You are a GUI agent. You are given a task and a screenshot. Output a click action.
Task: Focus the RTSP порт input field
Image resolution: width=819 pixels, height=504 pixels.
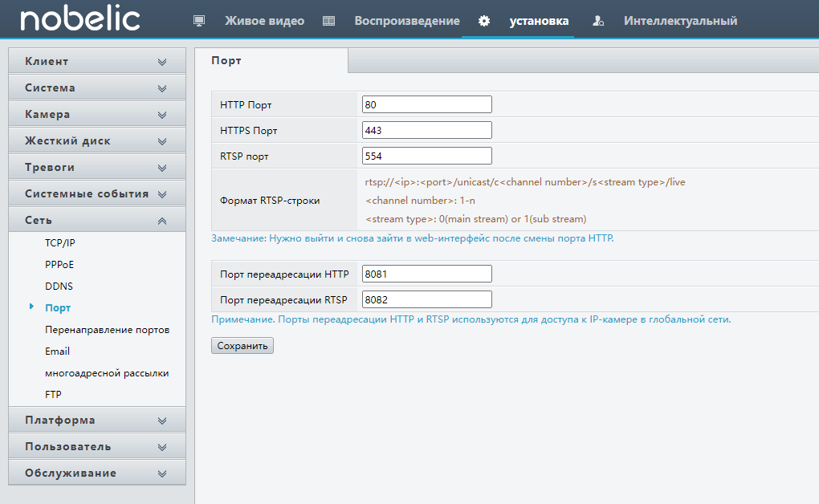point(426,156)
